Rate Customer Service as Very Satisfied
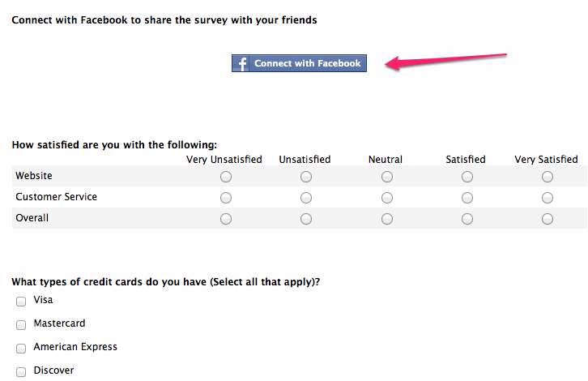This screenshot has width=588, height=381. click(548, 198)
